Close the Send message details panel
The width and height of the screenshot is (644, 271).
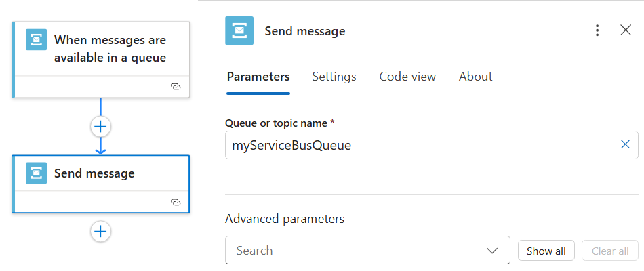[626, 30]
